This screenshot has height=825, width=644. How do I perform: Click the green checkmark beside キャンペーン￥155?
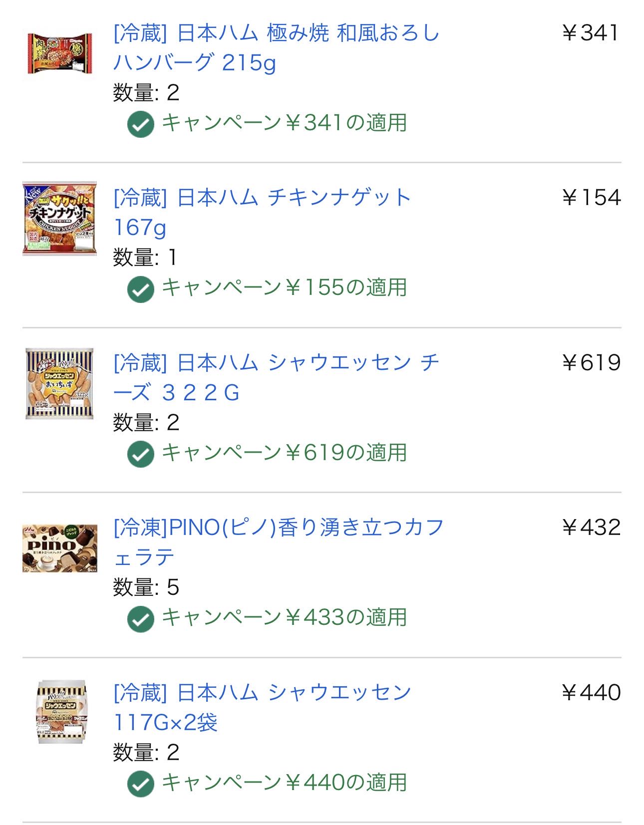click(141, 289)
